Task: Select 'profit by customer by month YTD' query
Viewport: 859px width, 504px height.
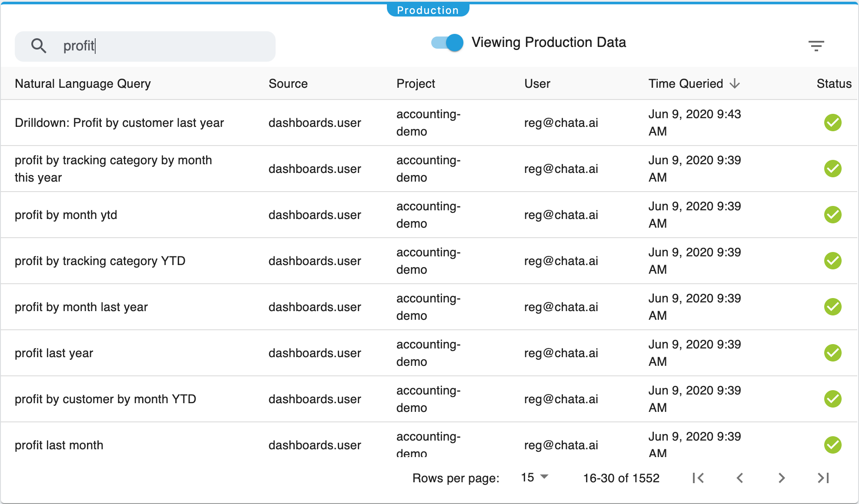Action: click(x=105, y=399)
